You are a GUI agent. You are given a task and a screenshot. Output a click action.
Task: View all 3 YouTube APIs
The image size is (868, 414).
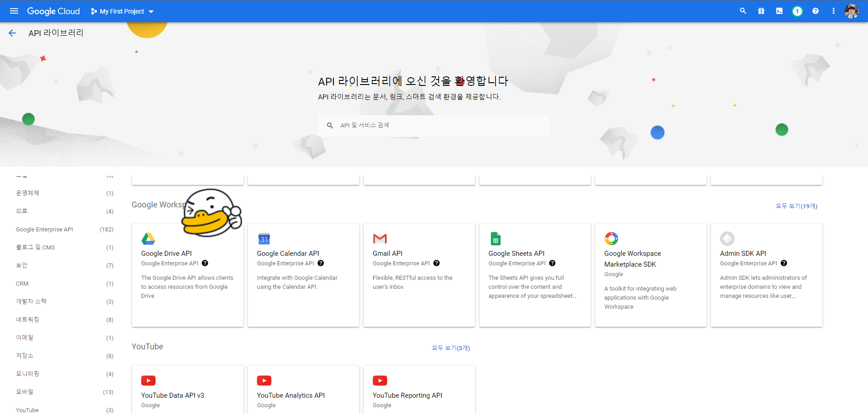click(451, 348)
